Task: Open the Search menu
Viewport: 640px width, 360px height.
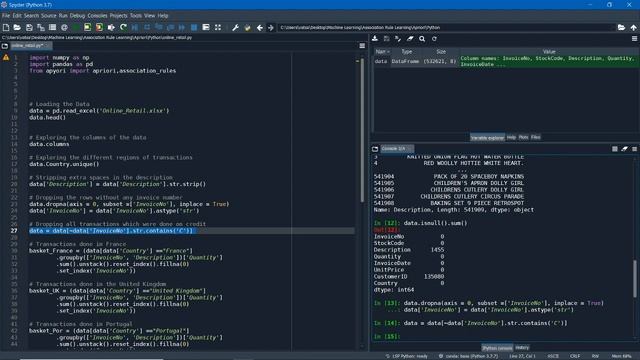Action: click(31, 16)
